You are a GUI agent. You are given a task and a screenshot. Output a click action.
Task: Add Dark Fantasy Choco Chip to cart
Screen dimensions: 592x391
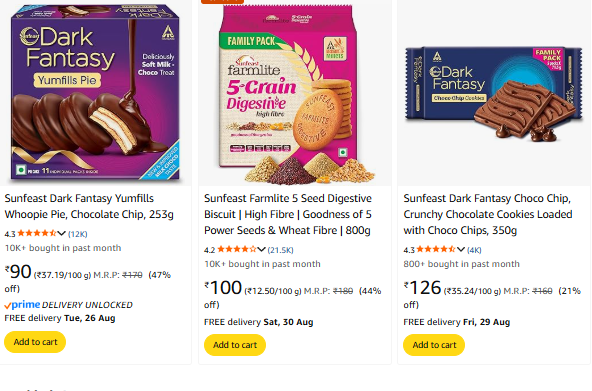pos(434,345)
